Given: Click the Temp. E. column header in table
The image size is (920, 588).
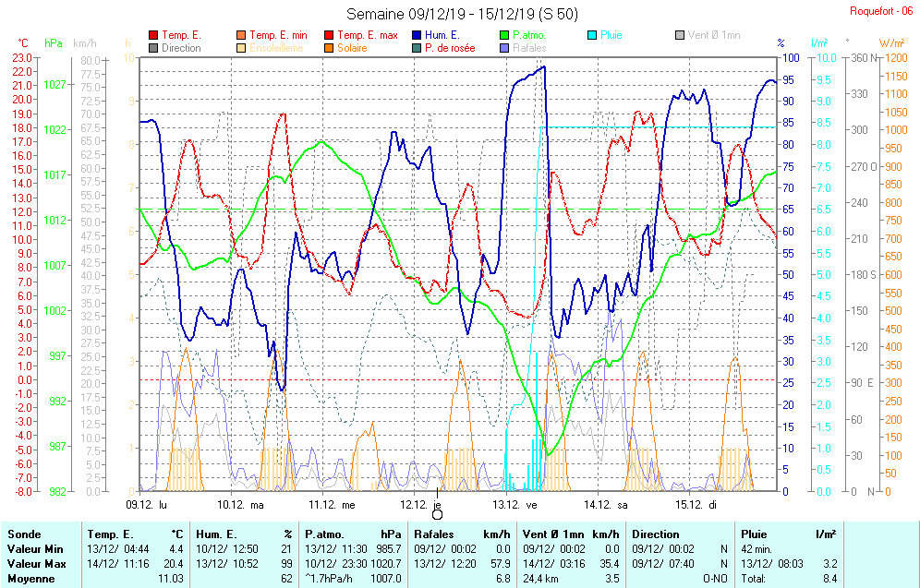Looking at the screenshot, I should pyautogui.click(x=110, y=534).
